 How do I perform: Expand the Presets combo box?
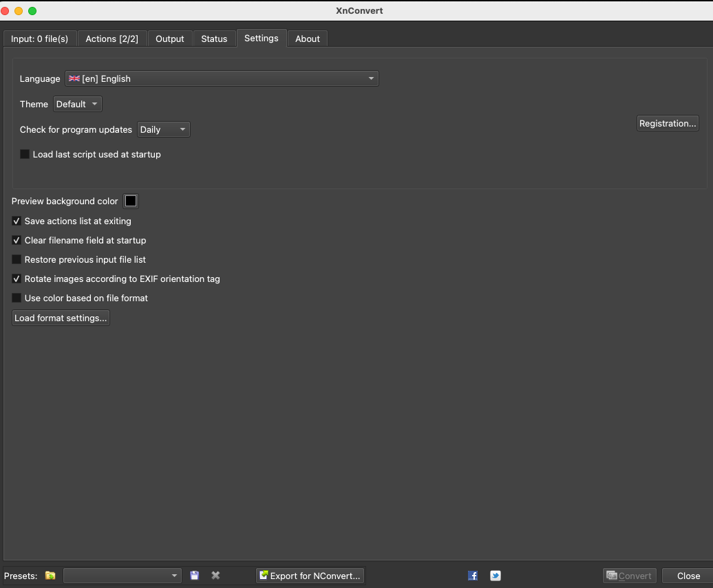123,576
